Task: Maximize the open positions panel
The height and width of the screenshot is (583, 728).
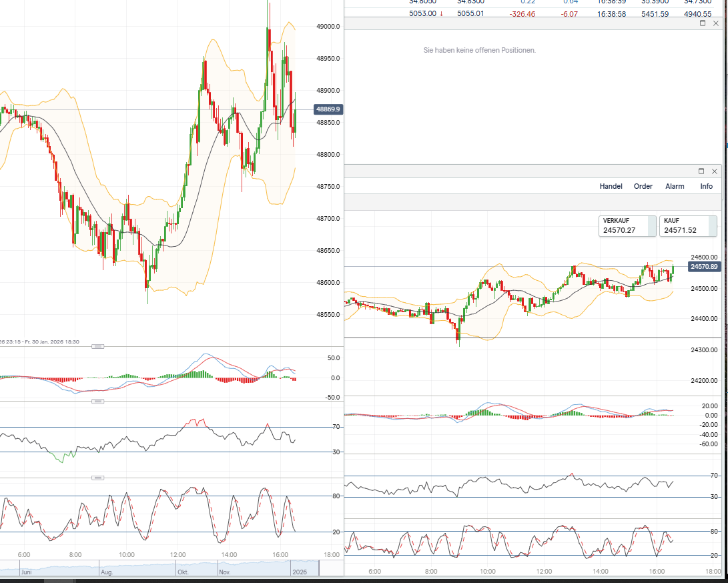Action: (x=703, y=23)
